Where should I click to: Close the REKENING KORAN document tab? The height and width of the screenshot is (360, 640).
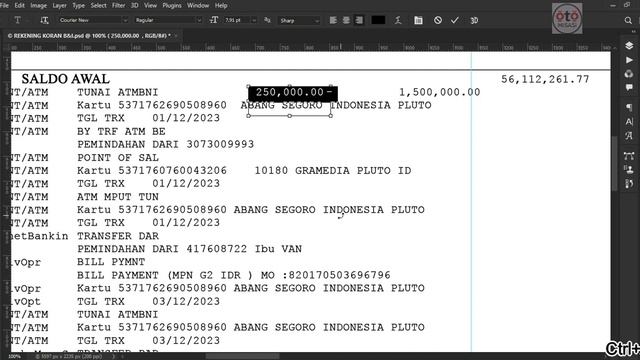(176, 36)
